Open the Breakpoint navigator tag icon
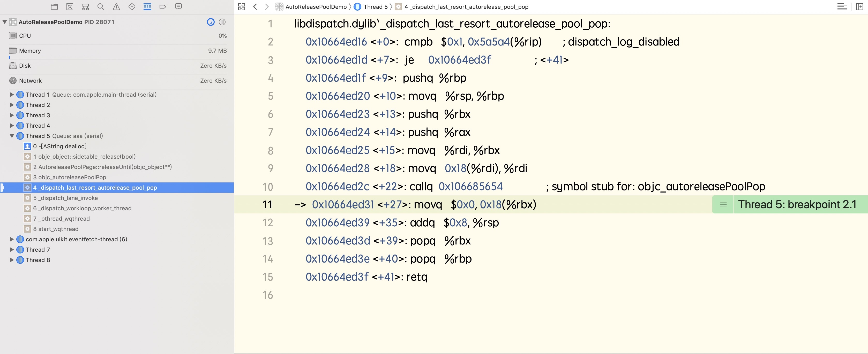 tap(163, 6)
